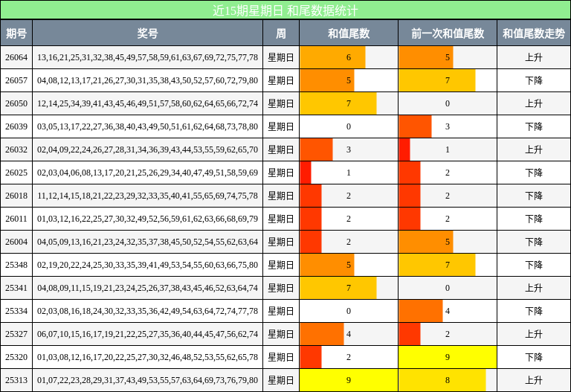Click the 星期日 cell in row 26018
Viewport: 571px width, 392px height.
pyautogui.click(x=281, y=196)
